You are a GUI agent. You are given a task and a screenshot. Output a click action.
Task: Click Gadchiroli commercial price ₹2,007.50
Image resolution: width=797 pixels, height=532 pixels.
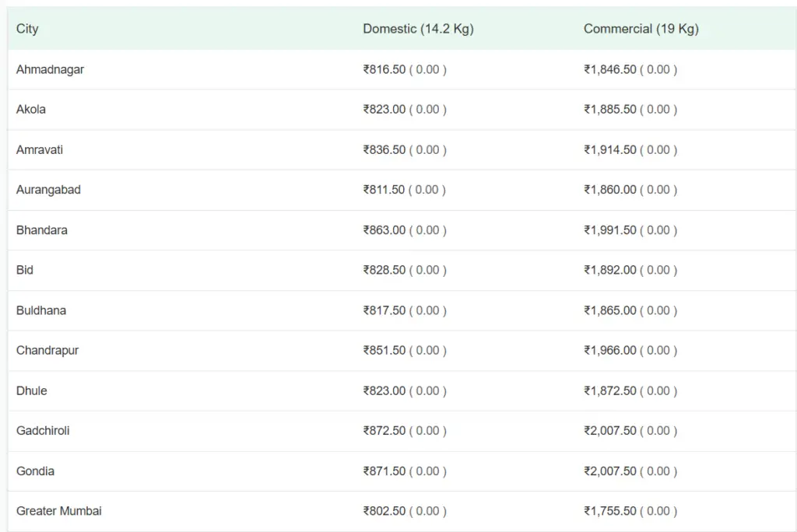click(x=610, y=431)
